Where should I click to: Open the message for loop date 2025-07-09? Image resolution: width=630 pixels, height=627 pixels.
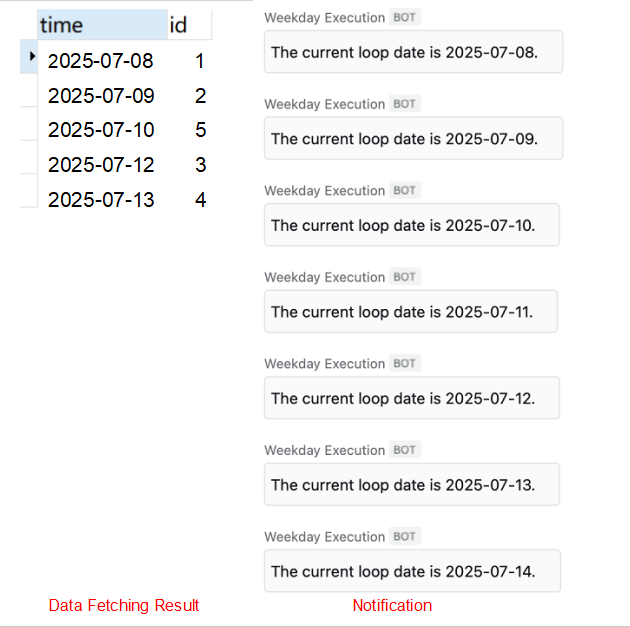pos(413,139)
